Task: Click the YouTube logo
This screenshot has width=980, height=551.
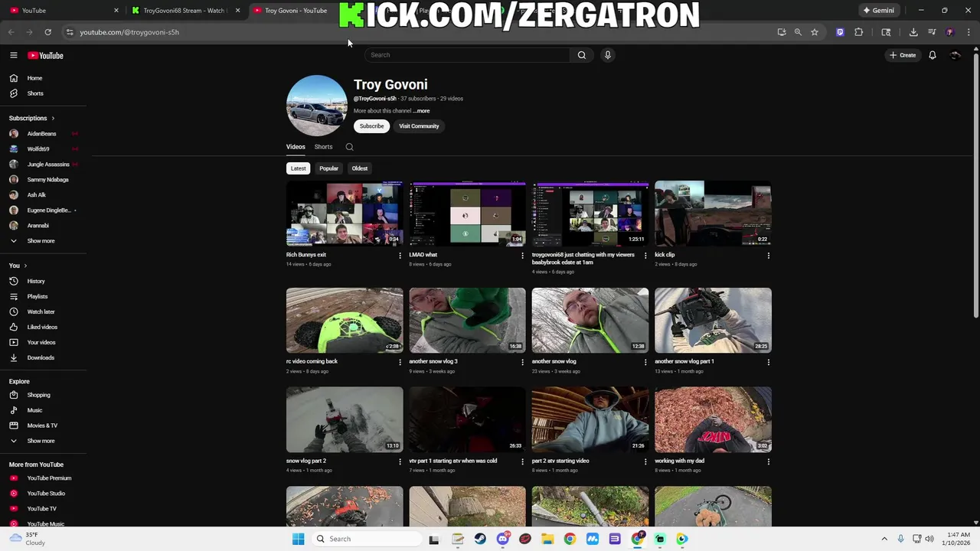Action: [45, 55]
